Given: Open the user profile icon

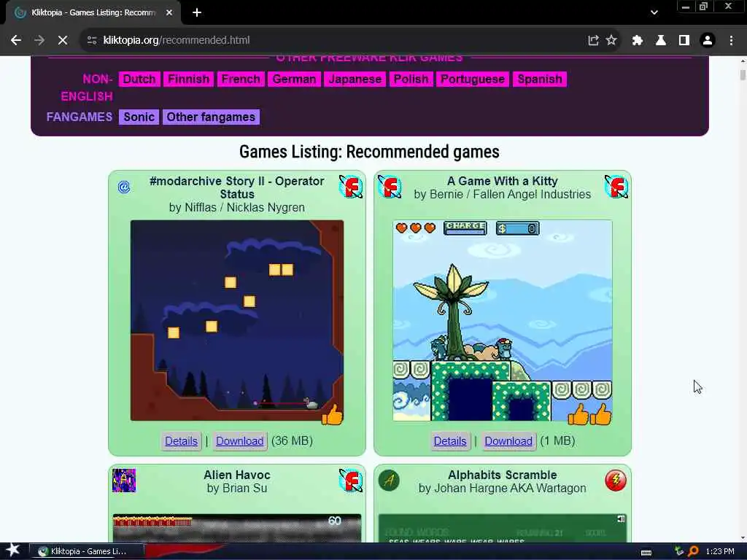Looking at the screenshot, I should tap(708, 41).
